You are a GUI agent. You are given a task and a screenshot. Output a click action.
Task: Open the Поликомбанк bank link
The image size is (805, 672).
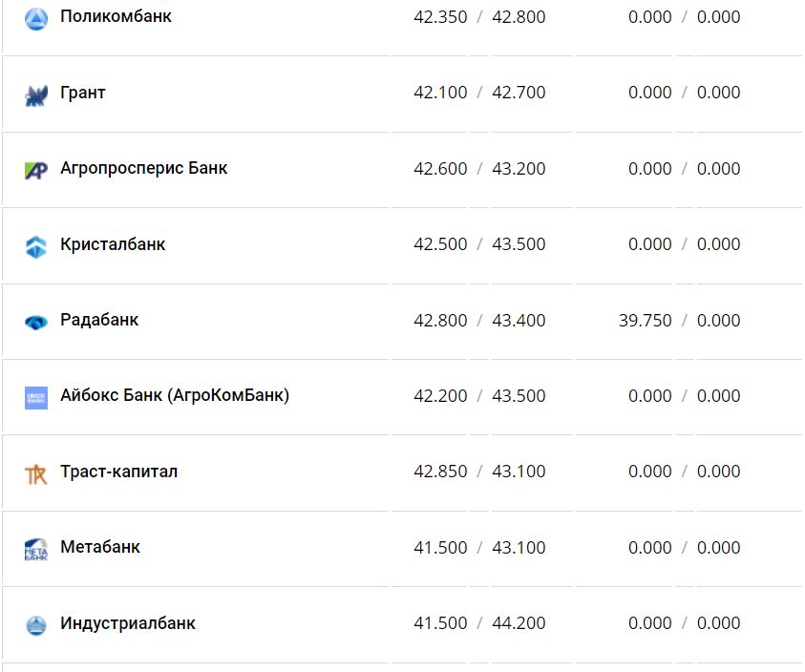116,16
